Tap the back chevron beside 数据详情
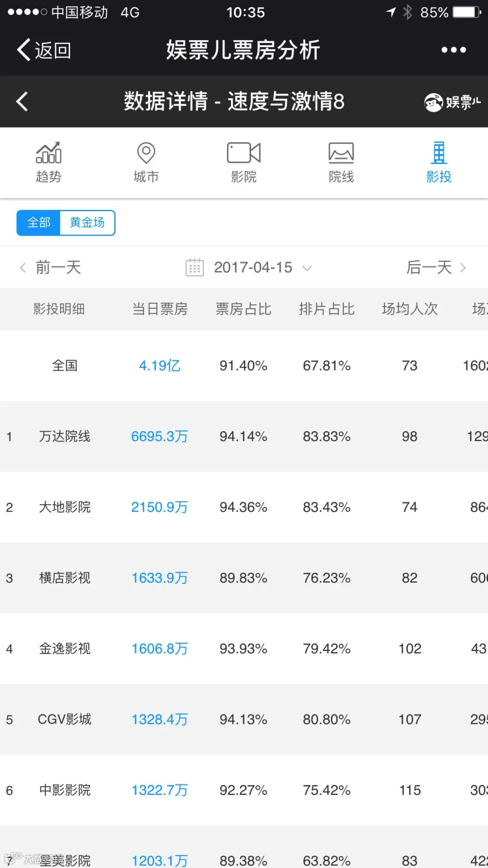 [x=22, y=101]
